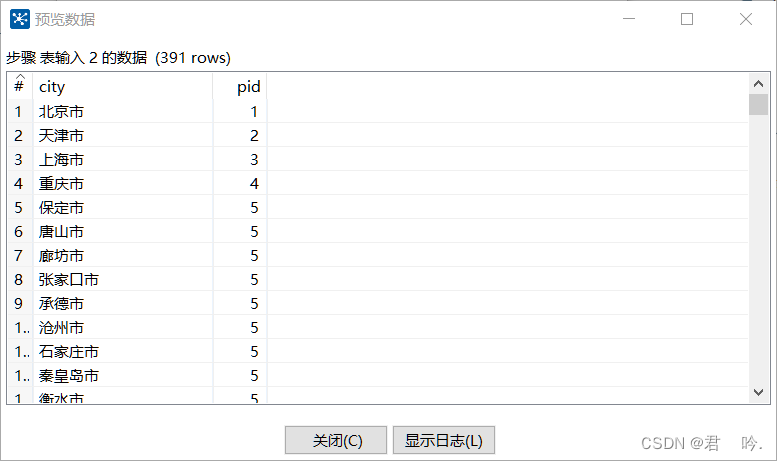The height and width of the screenshot is (461, 777).
Task: Click the scrollbar down arrow
Action: 758,392
